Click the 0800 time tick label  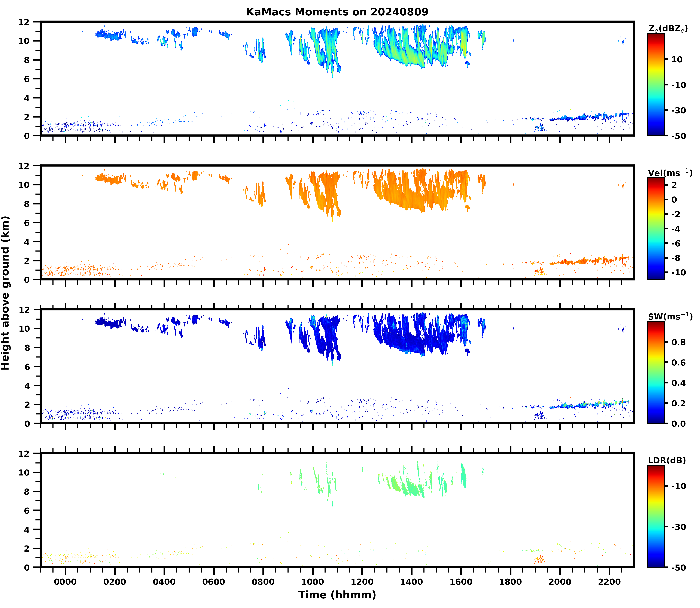(x=263, y=582)
